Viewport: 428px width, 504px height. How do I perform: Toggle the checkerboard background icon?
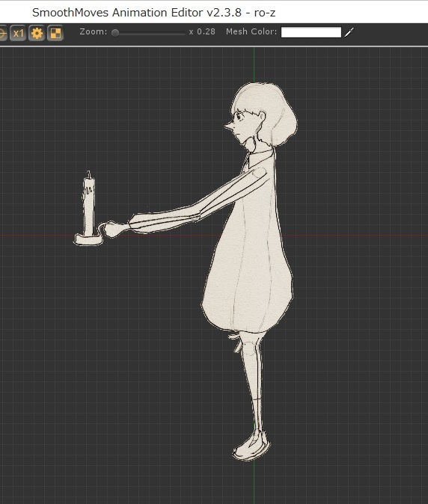[55, 33]
